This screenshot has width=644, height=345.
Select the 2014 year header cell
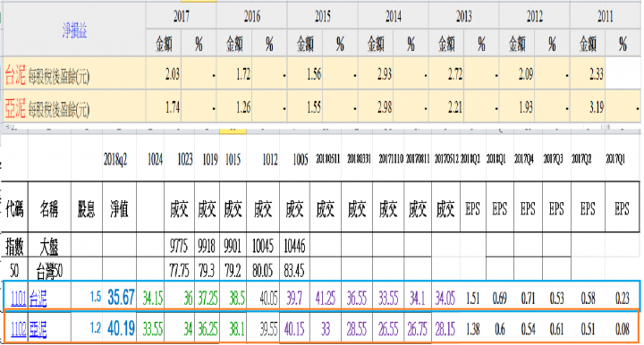click(393, 16)
